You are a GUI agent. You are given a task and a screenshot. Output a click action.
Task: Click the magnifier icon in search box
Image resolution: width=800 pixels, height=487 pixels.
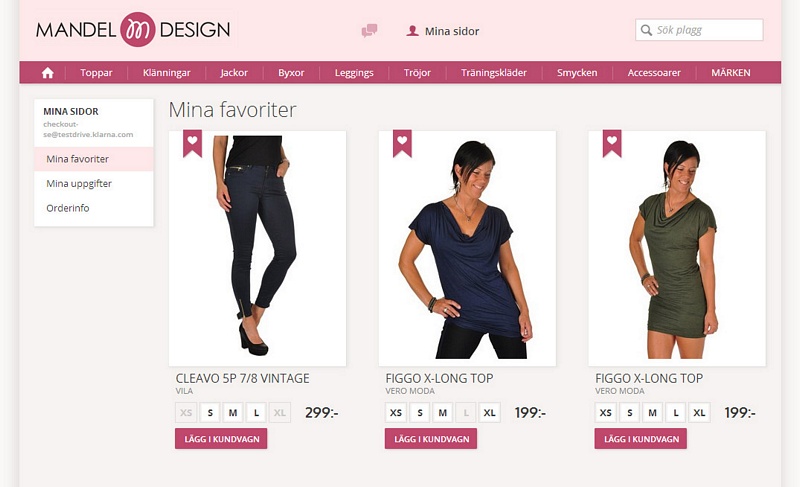click(646, 30)
